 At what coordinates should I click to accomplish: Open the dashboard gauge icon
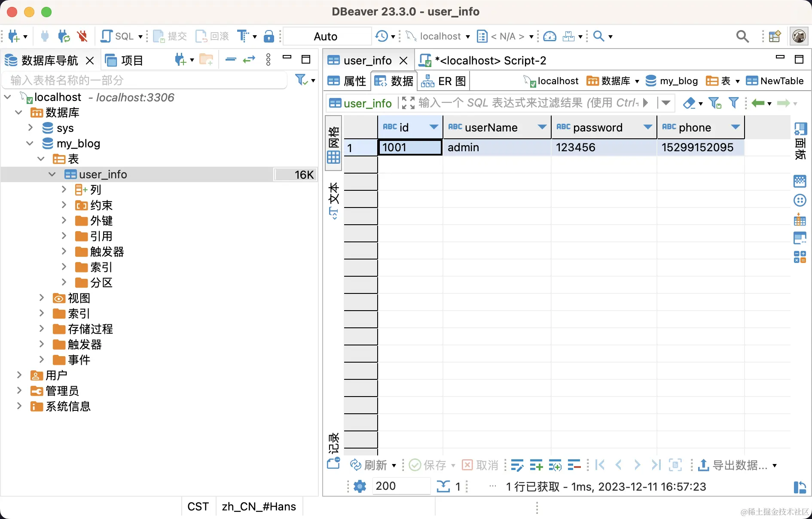549,37
